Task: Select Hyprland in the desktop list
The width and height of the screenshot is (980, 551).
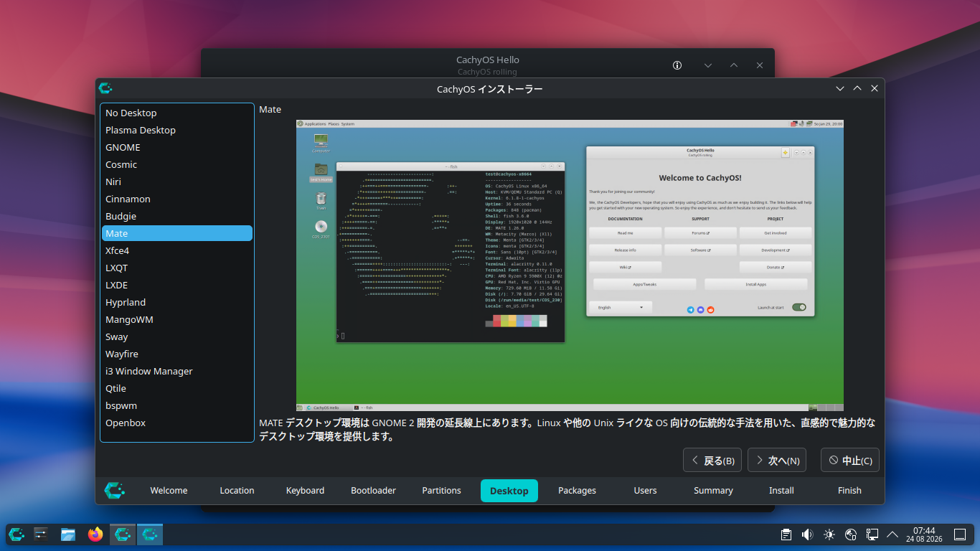Action: click(x=177, y=302)
